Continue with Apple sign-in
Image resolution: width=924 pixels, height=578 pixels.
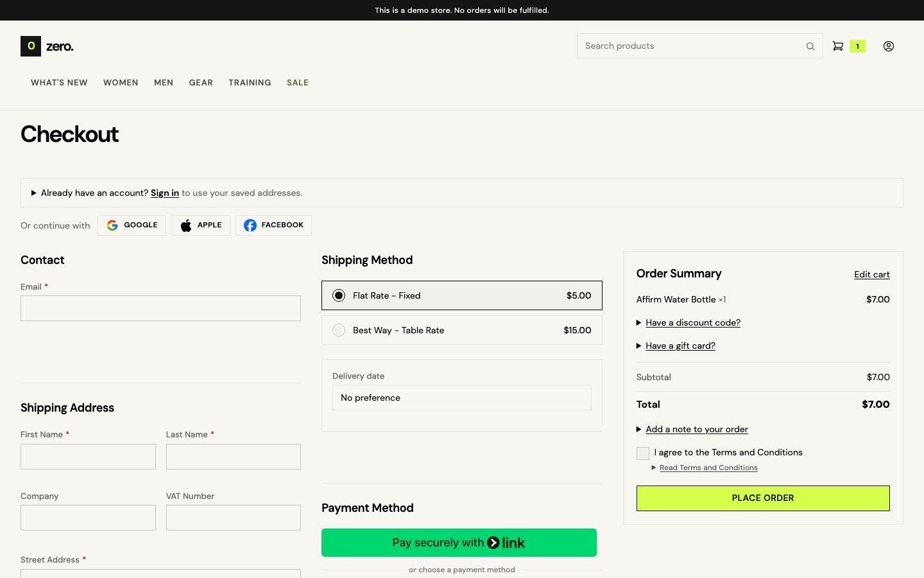point(201,225)
